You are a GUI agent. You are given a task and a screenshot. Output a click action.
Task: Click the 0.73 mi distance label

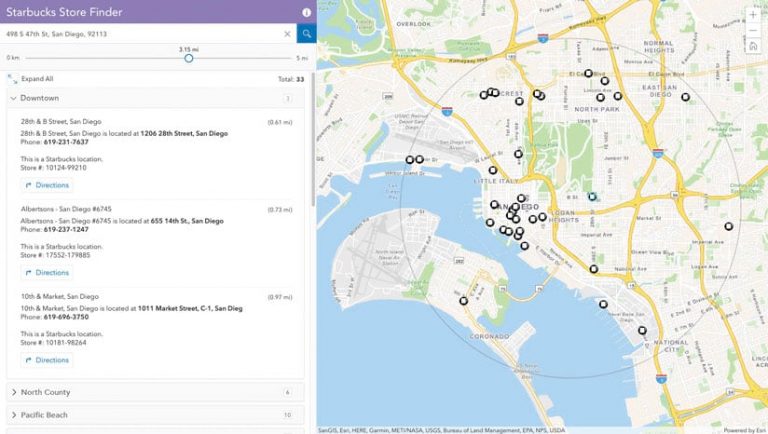click(280, 210)
